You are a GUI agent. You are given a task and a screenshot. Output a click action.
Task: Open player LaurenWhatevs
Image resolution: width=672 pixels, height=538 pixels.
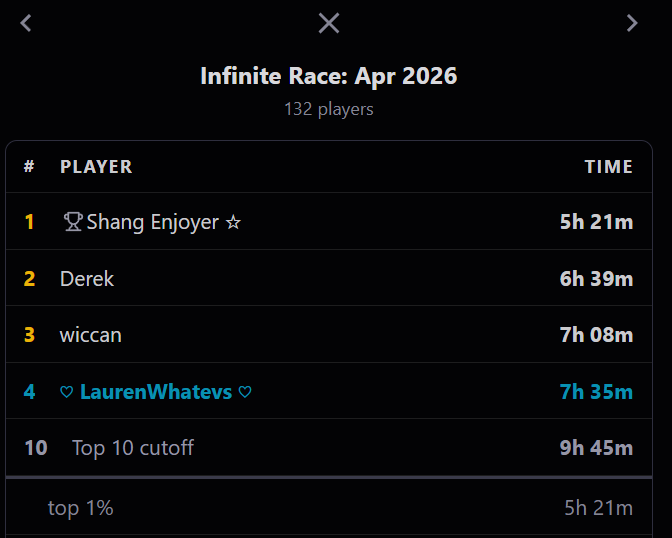click(x=156, y=392)
